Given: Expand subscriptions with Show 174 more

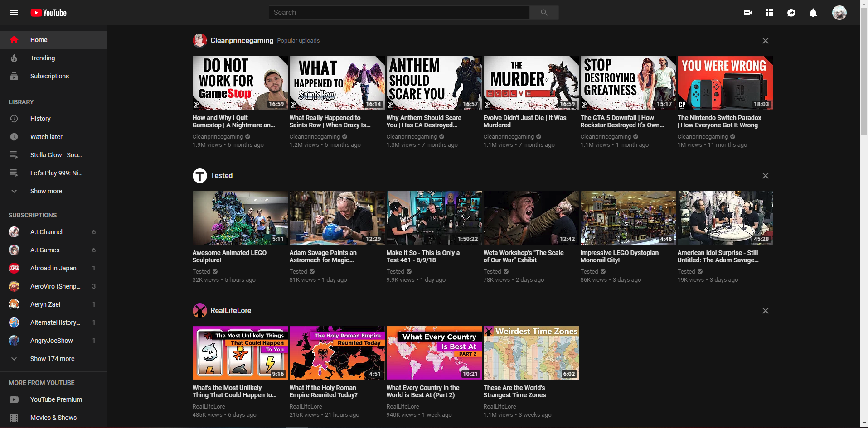Looking at the screenshot, I should [x=53, y=359].
